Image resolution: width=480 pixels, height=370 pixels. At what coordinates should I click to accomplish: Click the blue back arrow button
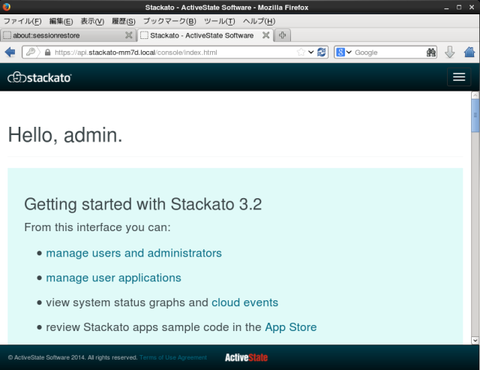coord(10,52)
